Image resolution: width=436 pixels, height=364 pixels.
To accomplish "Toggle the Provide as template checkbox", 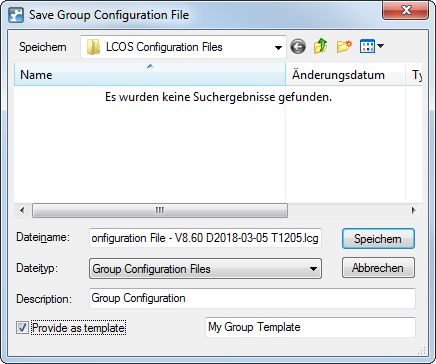I will click(22, 328).
